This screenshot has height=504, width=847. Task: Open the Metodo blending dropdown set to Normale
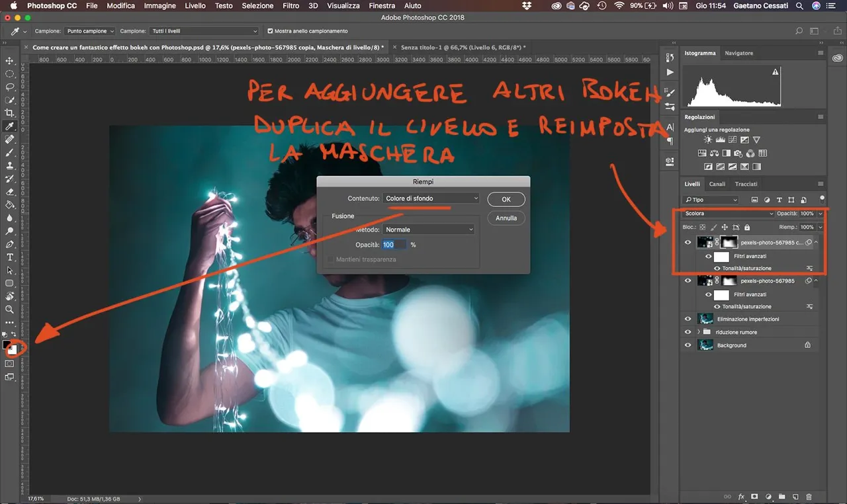[429, 230]
